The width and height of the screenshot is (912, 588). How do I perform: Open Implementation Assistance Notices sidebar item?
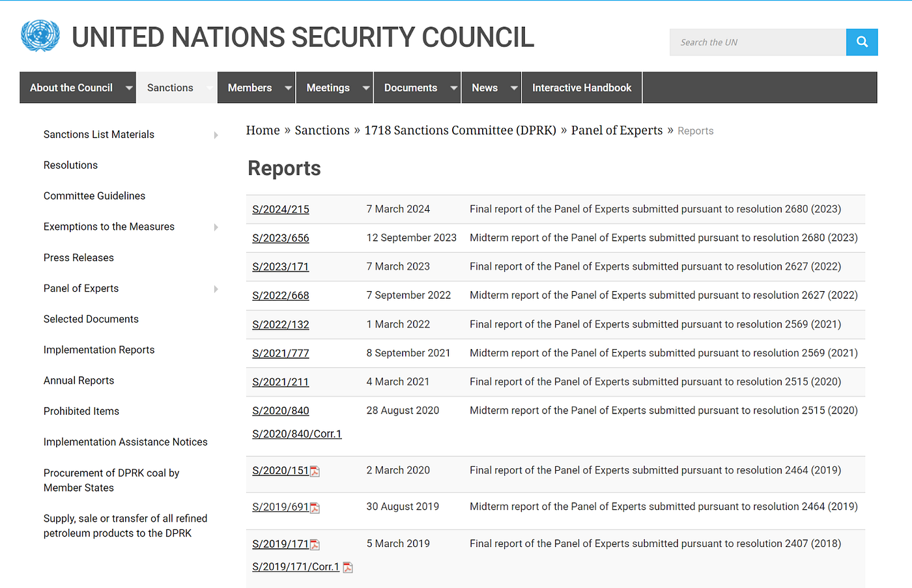click(x=125, y=442)
